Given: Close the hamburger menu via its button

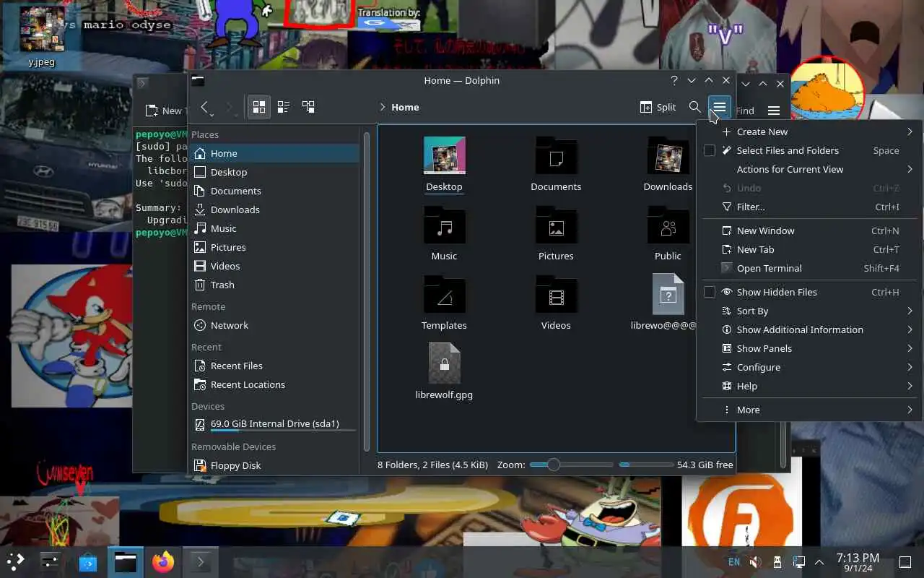Looking at the screenshot, I should pyautogui.click(x=719, y=107).
